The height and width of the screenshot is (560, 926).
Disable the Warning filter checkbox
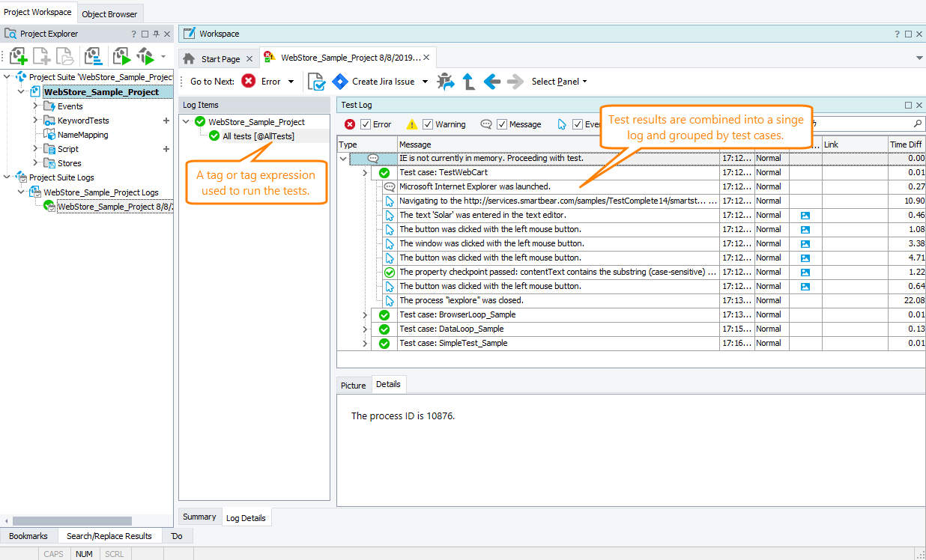[427, 124]
